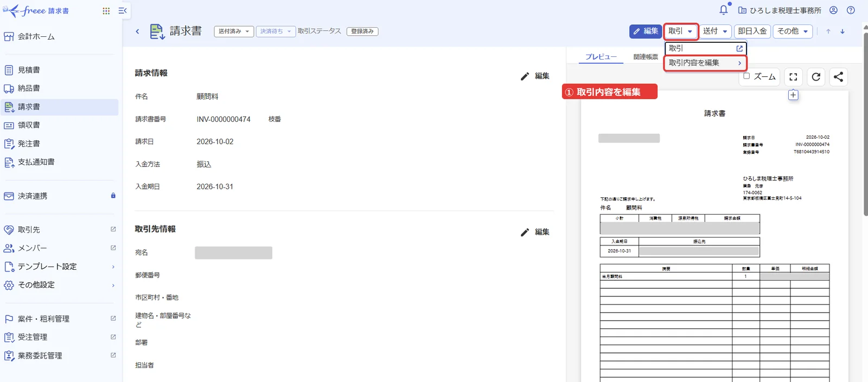Open 受注管理 link
Viewport: 868px width, 382px height.
(x=60, y=337)
